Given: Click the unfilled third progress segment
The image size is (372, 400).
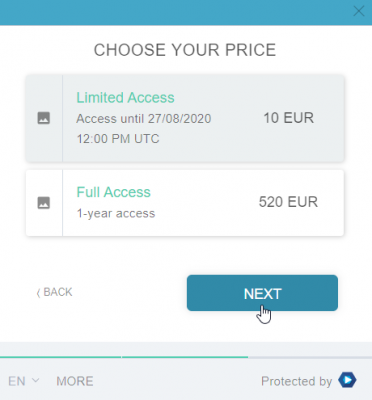Looking at the screenshot, I should 310,357.
